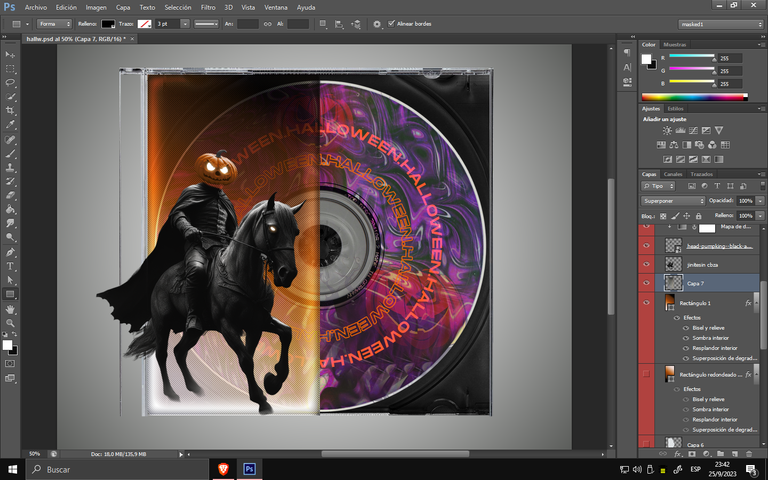
Task: Open the Superponer blend mode dropdown
Action: pos(672,201)
